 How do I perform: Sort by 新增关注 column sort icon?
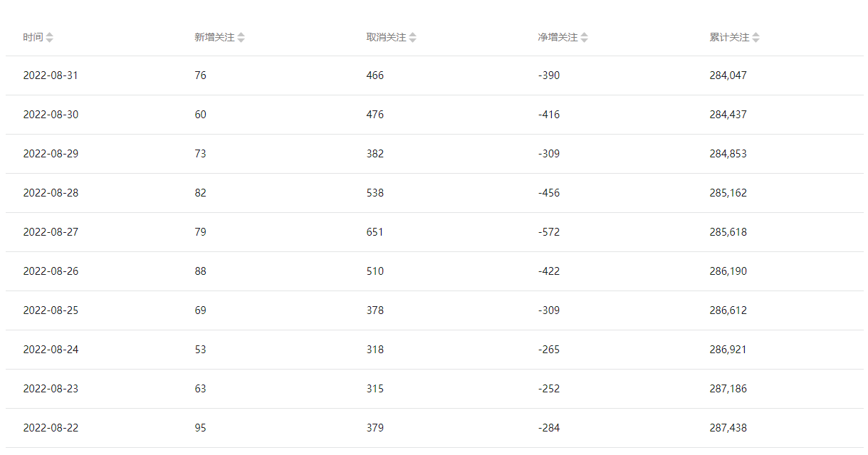coord(241,38)
